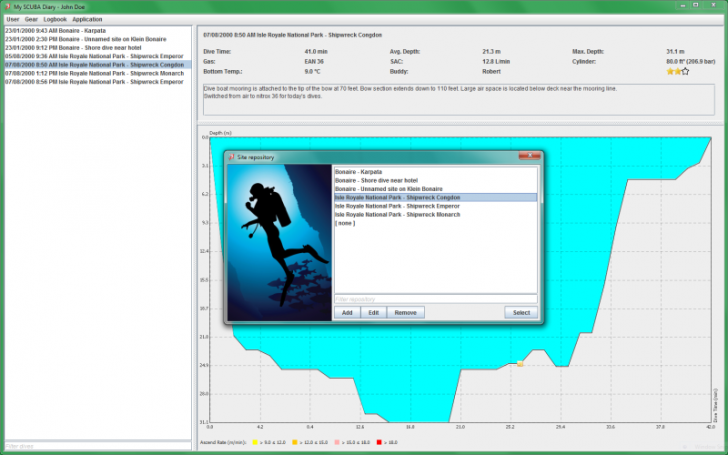Click the My SCUBA Diary title bar icon
The height and width of the screenshot is (455, 728).
point(7,7)
